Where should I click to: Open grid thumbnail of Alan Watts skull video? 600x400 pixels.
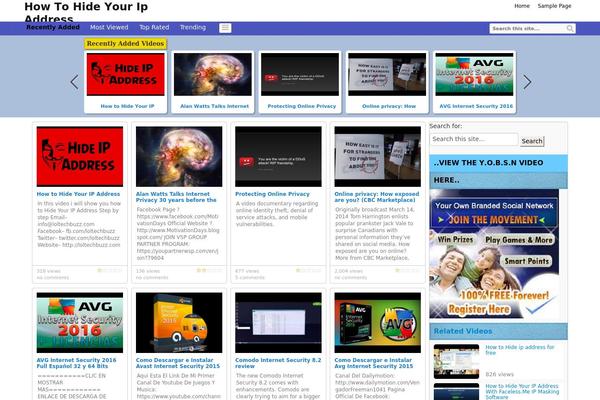coord(179,157)
